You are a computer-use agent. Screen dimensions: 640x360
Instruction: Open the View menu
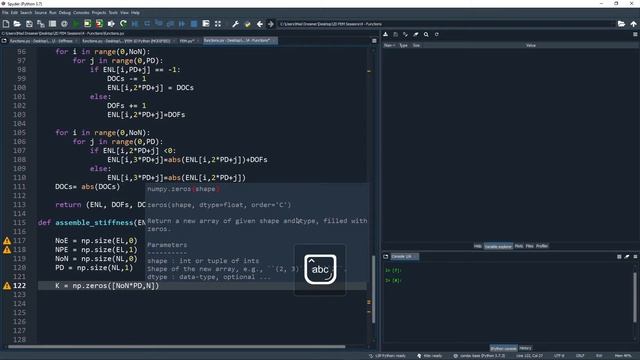click(124, 13)
